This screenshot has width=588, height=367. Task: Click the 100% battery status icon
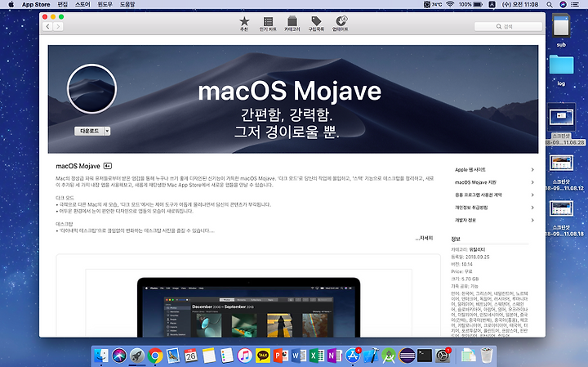(x=470, y=5)
